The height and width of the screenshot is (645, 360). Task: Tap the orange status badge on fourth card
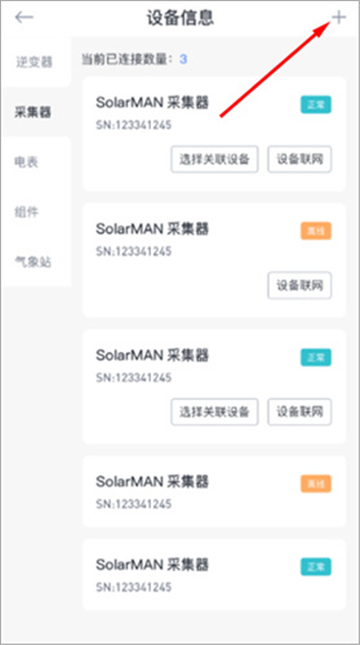pos(316,484)
